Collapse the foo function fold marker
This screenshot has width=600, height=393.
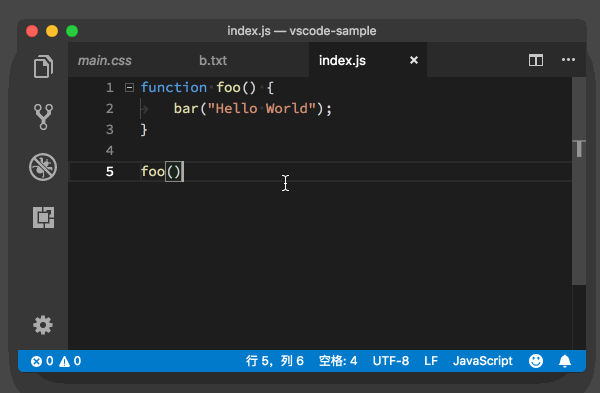(x=129, y=88)
